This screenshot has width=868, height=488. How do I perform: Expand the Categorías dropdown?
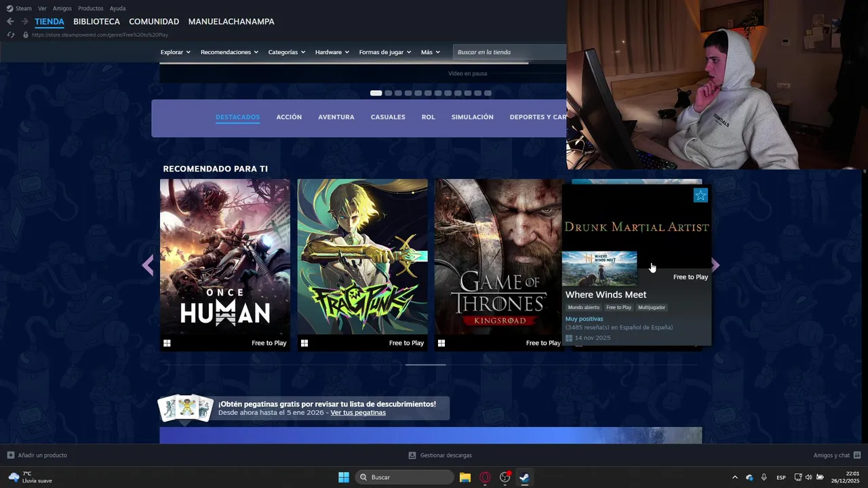coord(287,52)
